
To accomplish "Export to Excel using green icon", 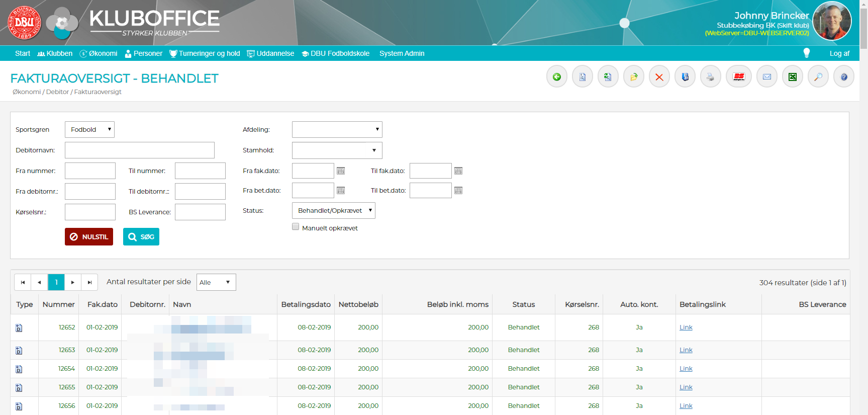I will pos(792,77).
